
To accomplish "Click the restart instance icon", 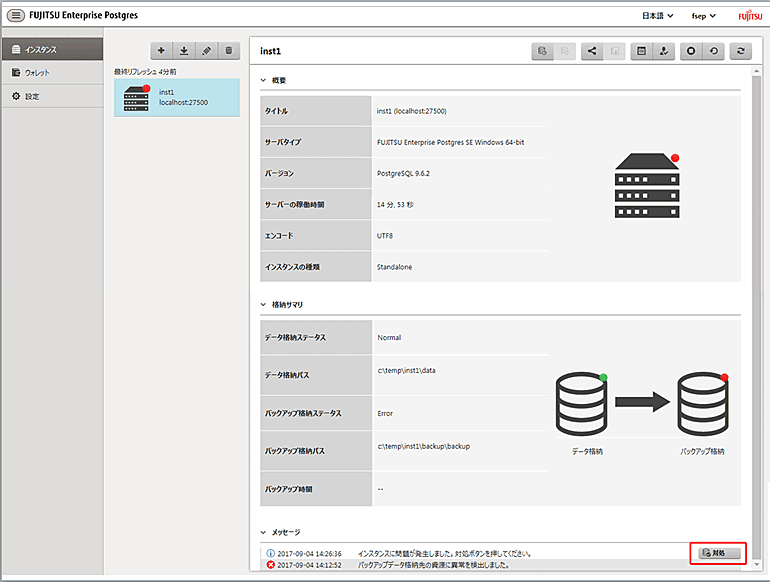I will 714,51.
